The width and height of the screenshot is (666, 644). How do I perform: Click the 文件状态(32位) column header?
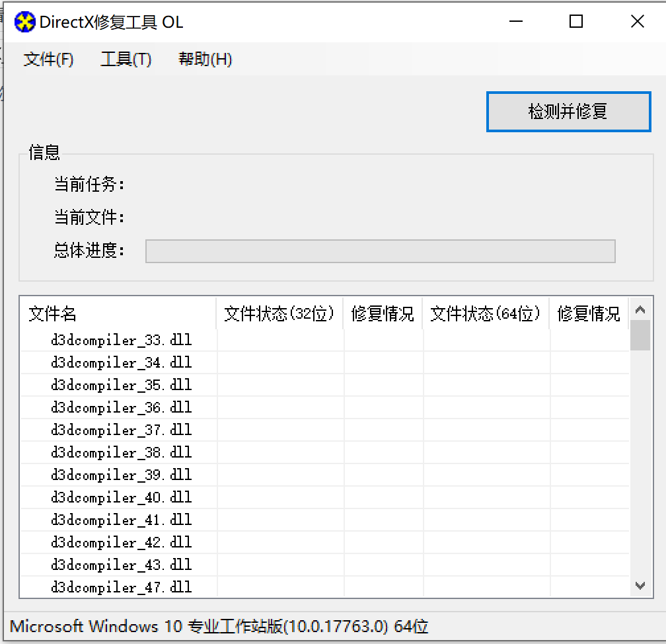279,313
